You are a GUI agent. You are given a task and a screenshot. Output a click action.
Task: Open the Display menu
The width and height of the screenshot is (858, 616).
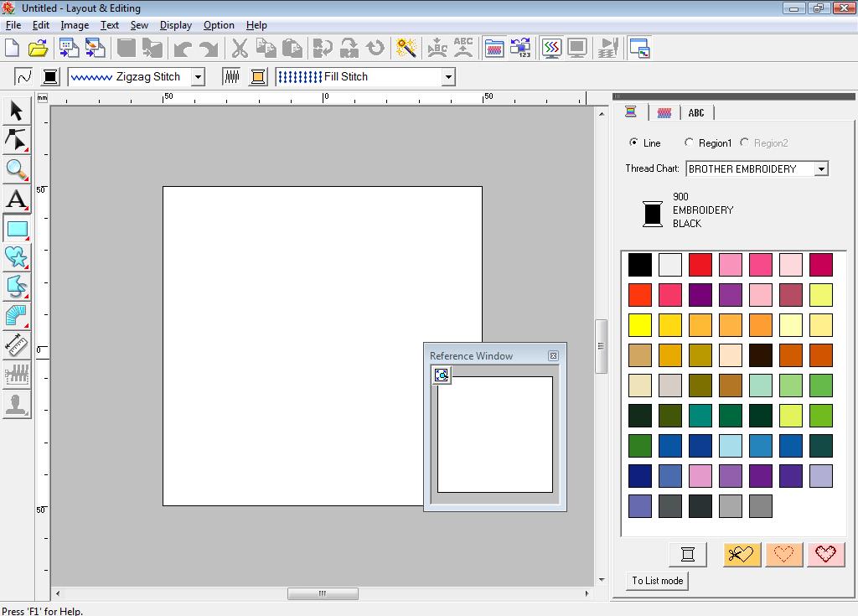coord(176,25)
